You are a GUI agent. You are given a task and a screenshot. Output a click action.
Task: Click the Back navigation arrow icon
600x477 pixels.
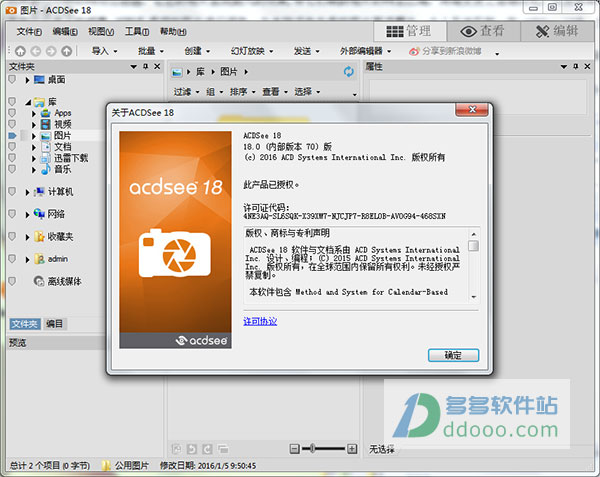click(36, 51)
